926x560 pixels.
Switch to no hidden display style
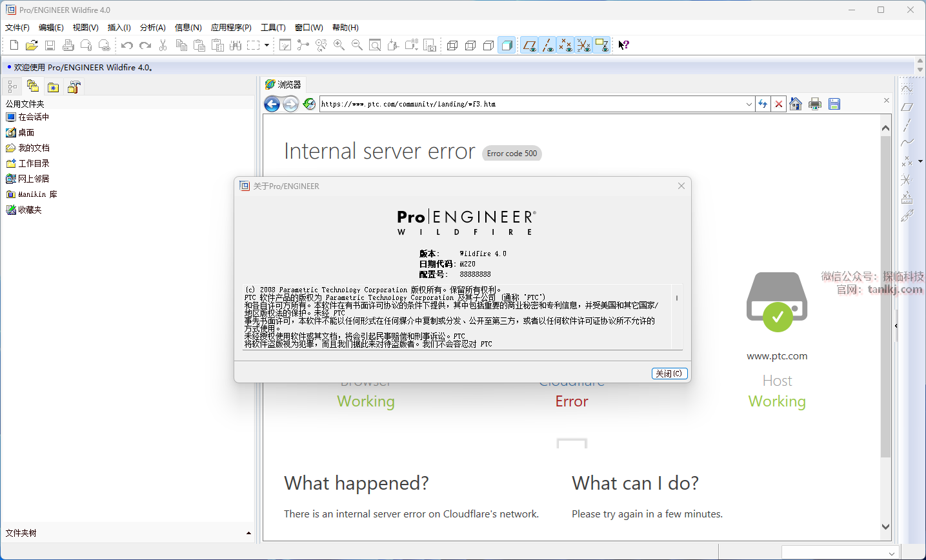coord(488,45)
